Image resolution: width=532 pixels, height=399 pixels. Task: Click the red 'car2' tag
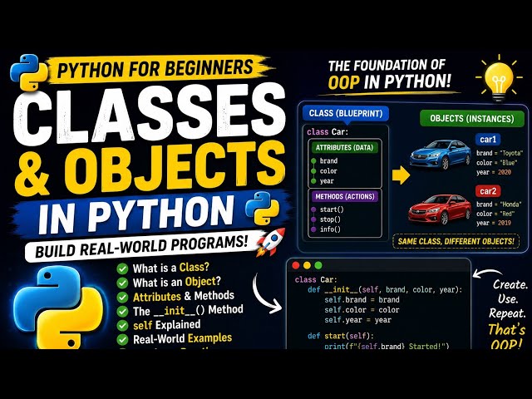[x=488, y=191]
